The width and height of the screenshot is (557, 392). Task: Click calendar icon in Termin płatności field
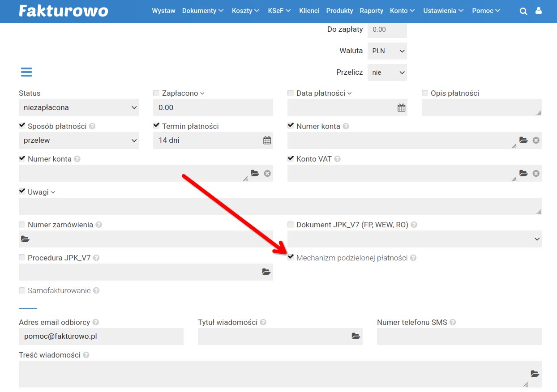tap(267, 141)
